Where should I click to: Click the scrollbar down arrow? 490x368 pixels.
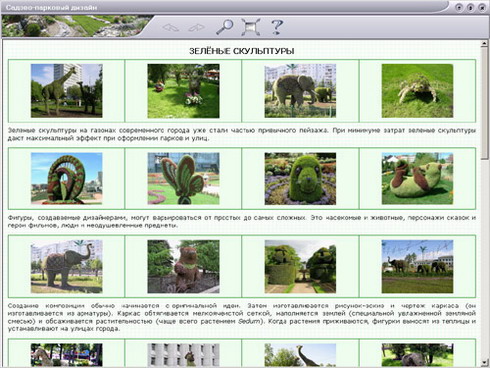click(x=484, y=362)
